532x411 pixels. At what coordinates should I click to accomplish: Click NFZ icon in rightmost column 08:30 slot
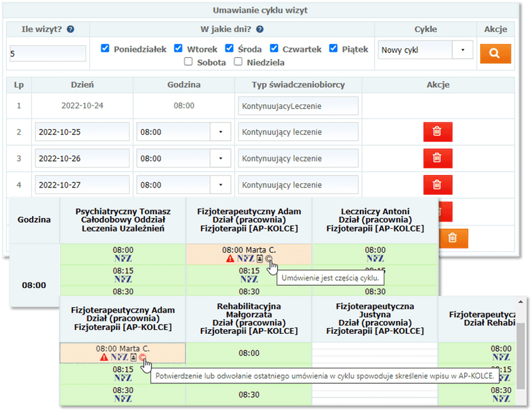point(501,399)
